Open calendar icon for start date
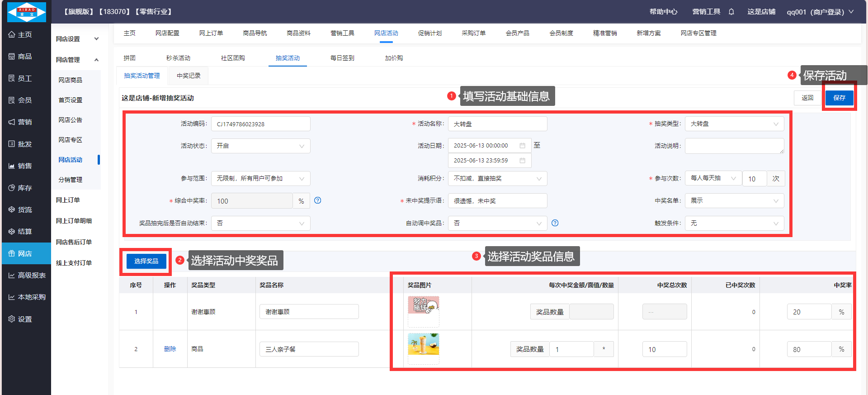The width and height of the screenshot is (868, 395). pos(522,146)
